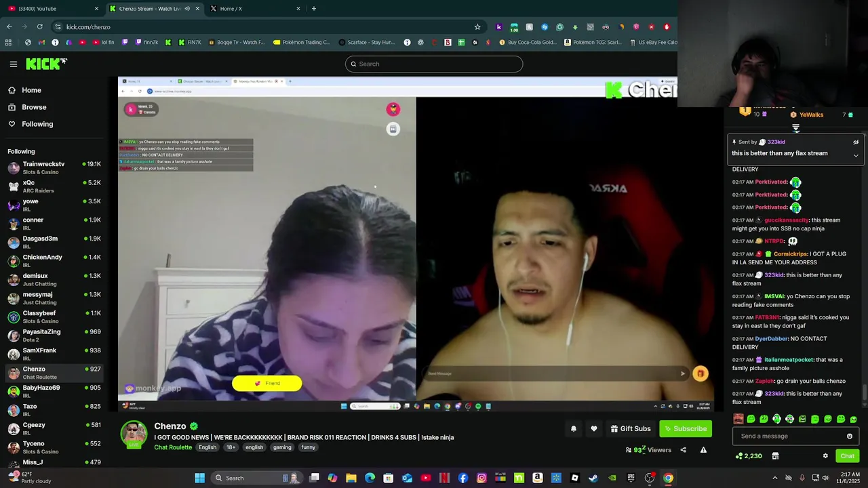Open SamXFrank channel in sidebar

coord(54,354)
